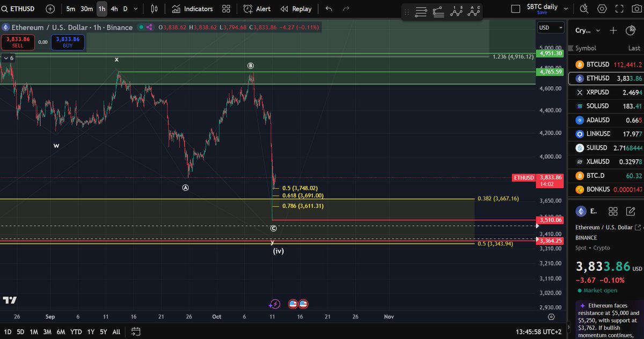Expand the $BTC daily layout dropdown
Viewport: 644px width, 339px height.
(x=566, y=9)
